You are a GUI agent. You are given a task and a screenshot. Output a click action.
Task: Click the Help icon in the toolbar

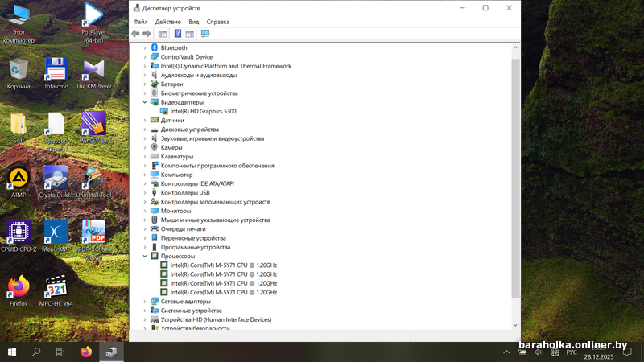[x=178, y=34]
